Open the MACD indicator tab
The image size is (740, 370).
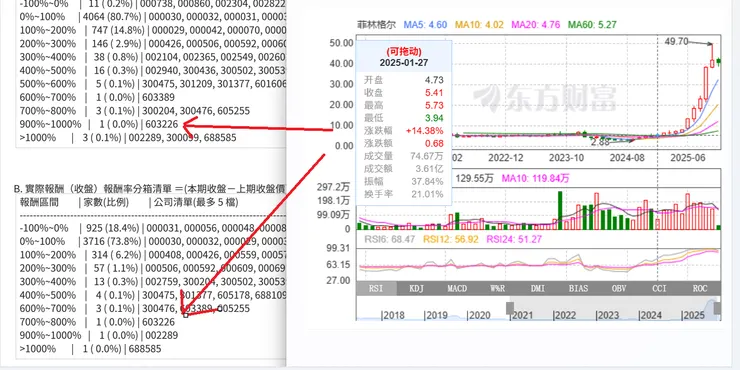pos(457,288)
